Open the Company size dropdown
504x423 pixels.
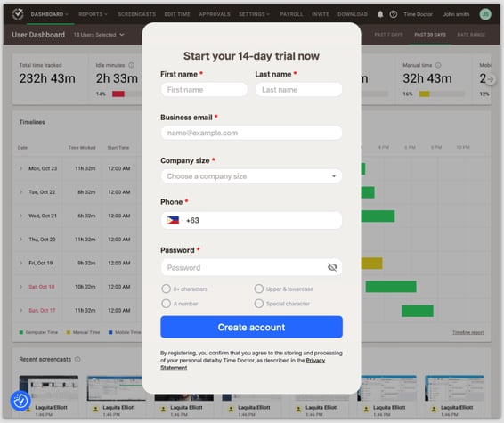click(251, 176)
